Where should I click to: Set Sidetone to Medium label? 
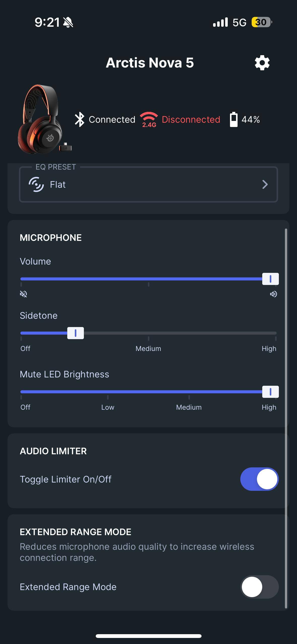click(x=148, y=348)
